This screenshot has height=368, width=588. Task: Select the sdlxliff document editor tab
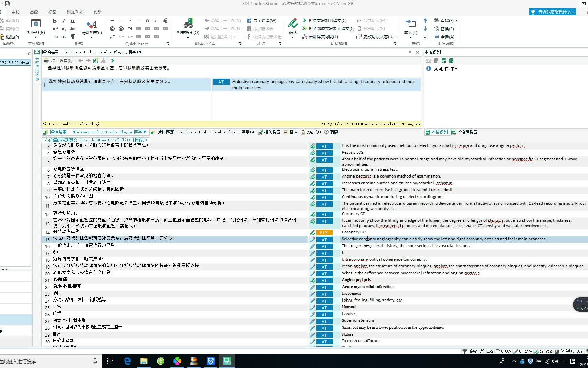point(96,140)
